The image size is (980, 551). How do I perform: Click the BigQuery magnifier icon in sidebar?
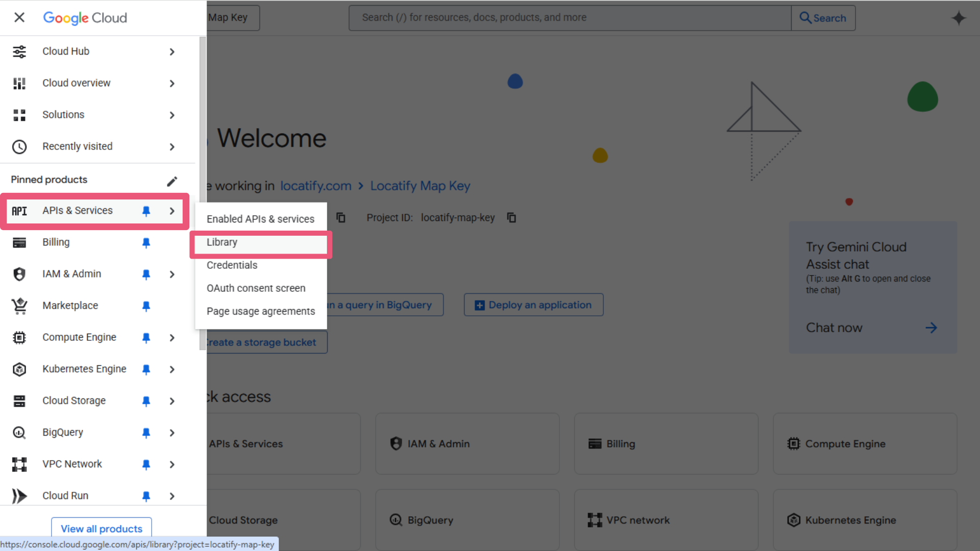pos(19,433)
